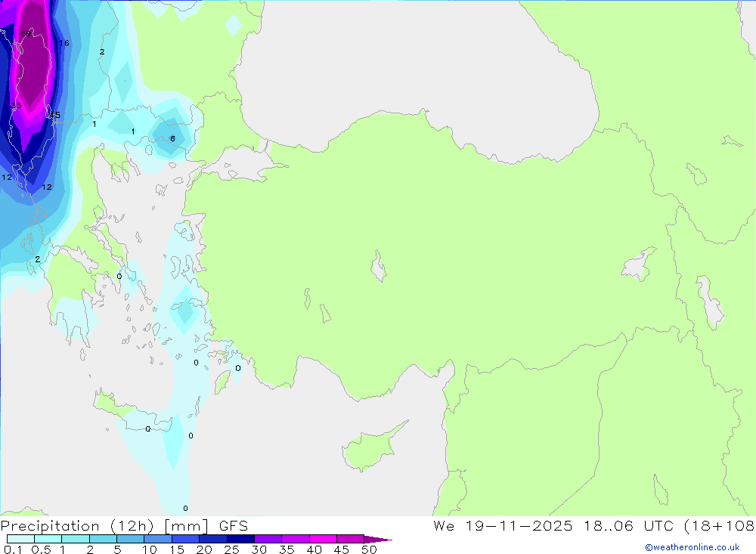Screen dimensions: 756x554
Task: Click the 16 precipitation value on the map
Action: tap(64, 43)
